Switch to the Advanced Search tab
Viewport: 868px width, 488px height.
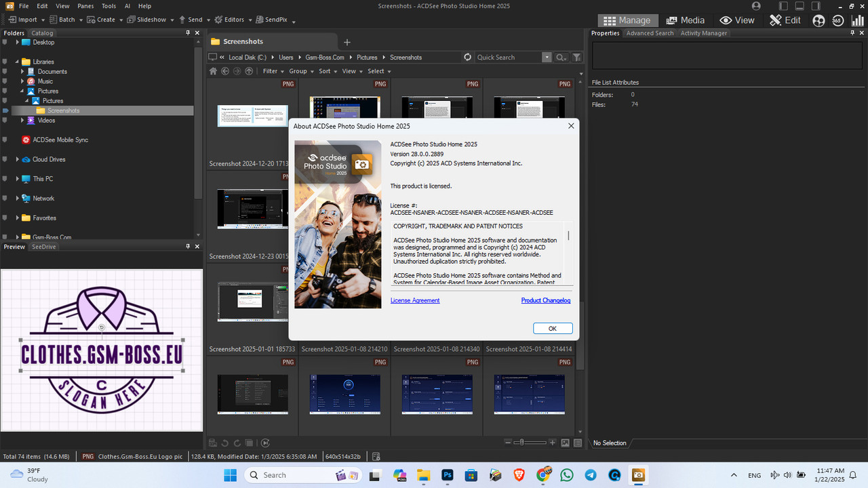pos(650,33)
